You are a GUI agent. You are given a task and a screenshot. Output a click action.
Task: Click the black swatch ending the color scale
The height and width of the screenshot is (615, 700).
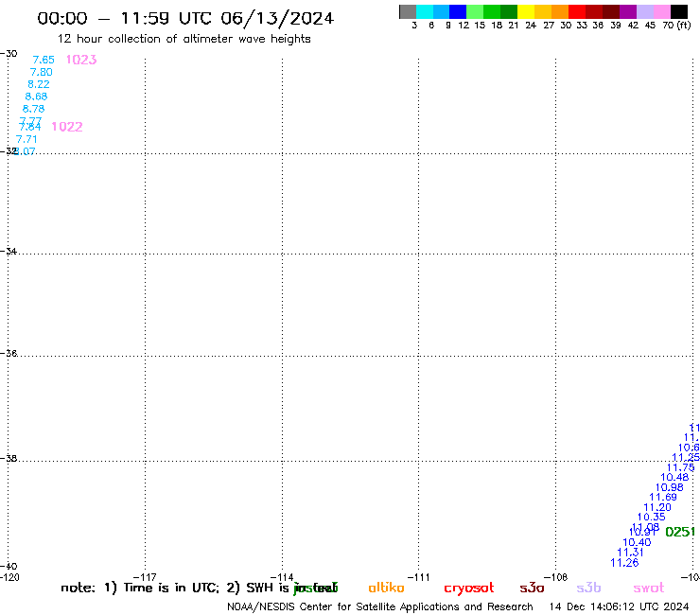pos(679,11)
